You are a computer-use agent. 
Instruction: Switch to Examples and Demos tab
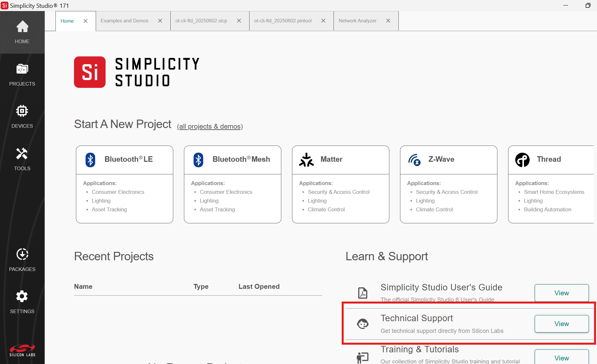[125, 21]
